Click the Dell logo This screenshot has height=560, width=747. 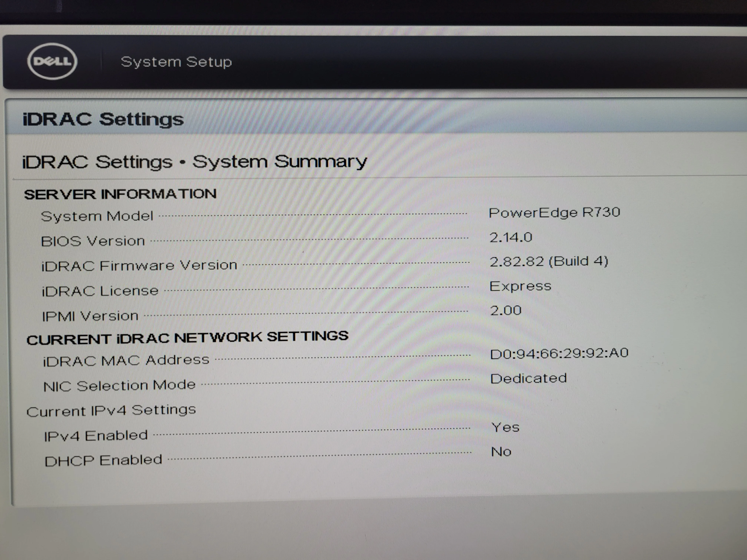tap(52, 61)
